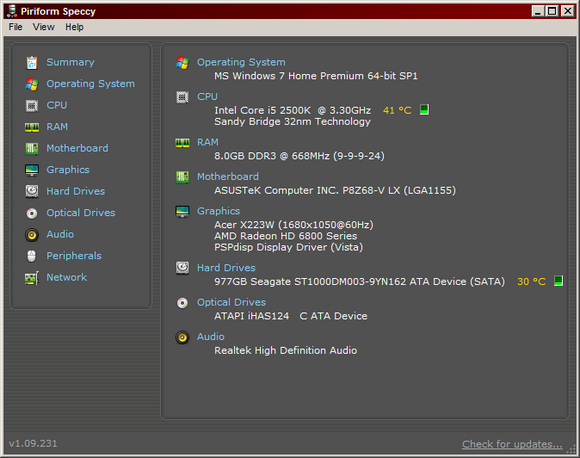580x458 pixels.
Task: Click the AMD Radeon HD 6800 Series text
Action: (x=286, y=236)
